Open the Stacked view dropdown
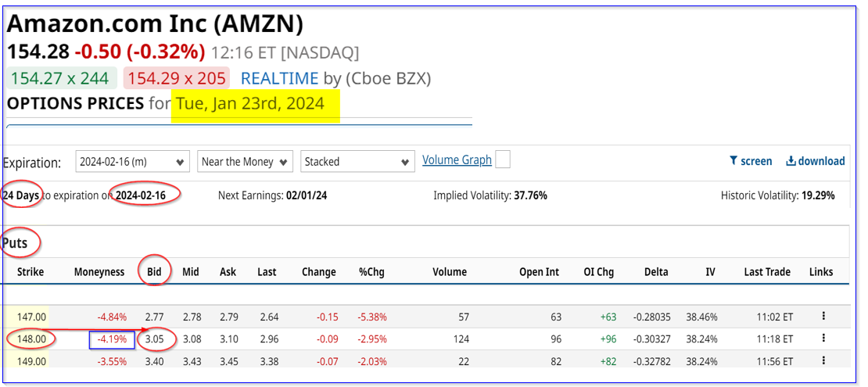Screen dimensions: 868x387 coord(357,162)
